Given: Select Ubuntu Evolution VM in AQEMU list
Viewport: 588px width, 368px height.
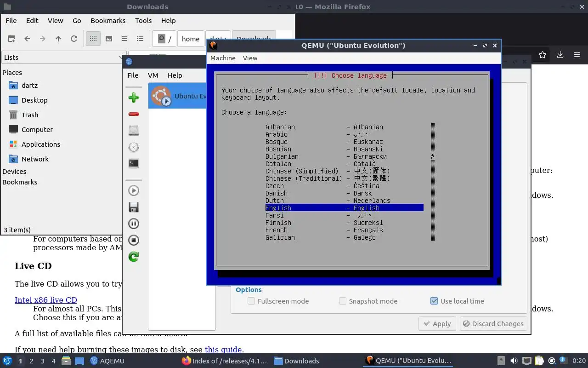Looking at the screenshot, I should coord(177,96).
